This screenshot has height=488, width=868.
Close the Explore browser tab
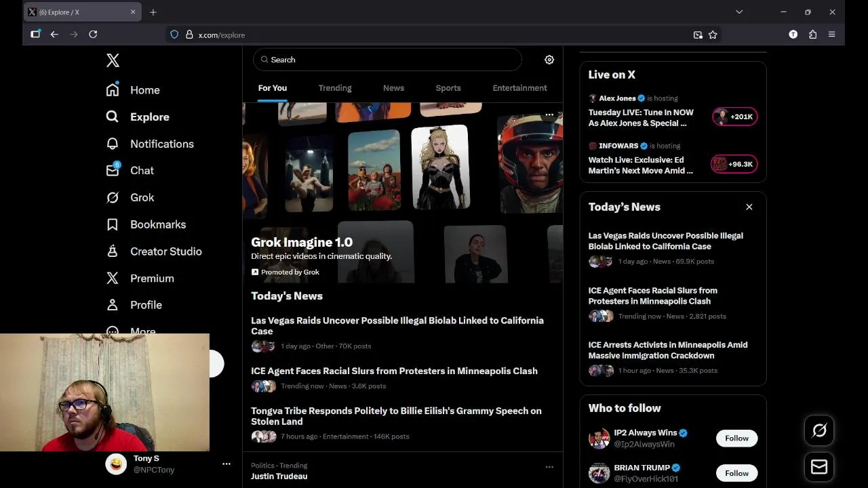click(x=133, y=12)
